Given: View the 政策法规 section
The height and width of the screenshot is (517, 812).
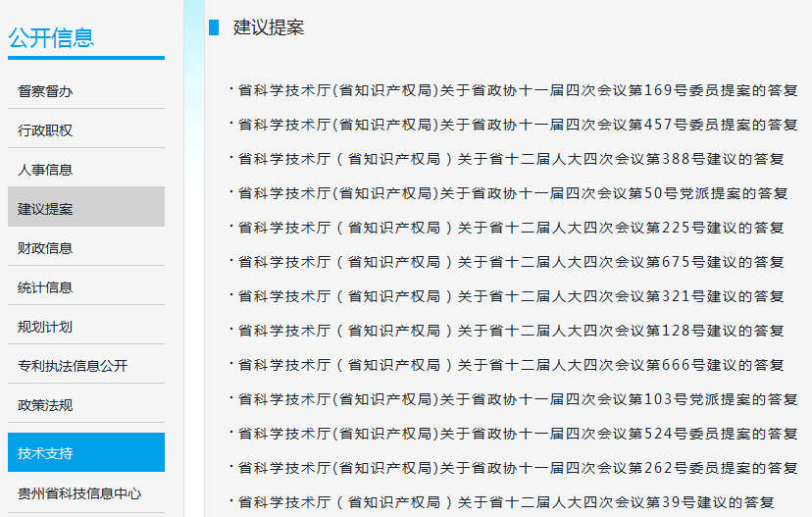Looking at the screenshot, I should pyautogui.click(x=46, y=405).
